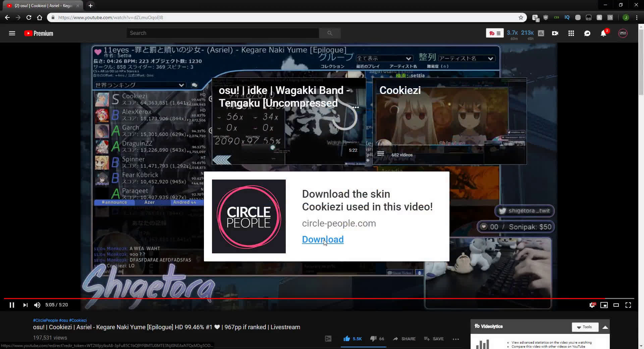Click the gray octagon extension icon
This screenshot has height=349, width=644.
(578, 17)
